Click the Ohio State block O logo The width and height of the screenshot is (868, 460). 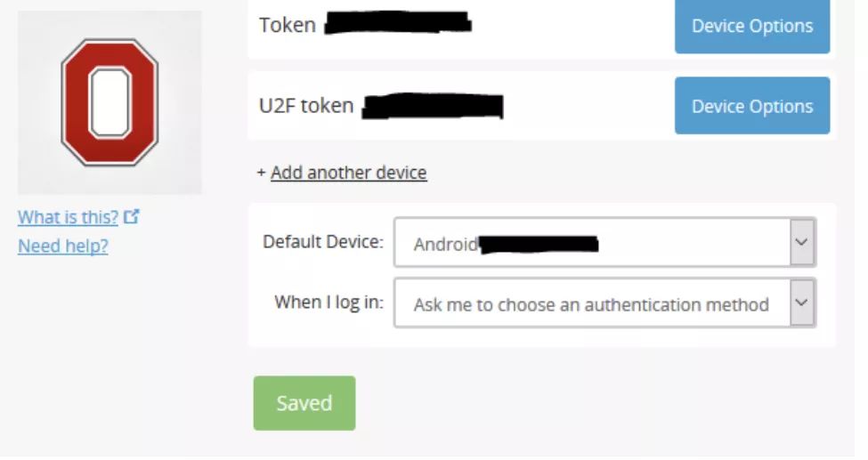click(x=110, y=101)
